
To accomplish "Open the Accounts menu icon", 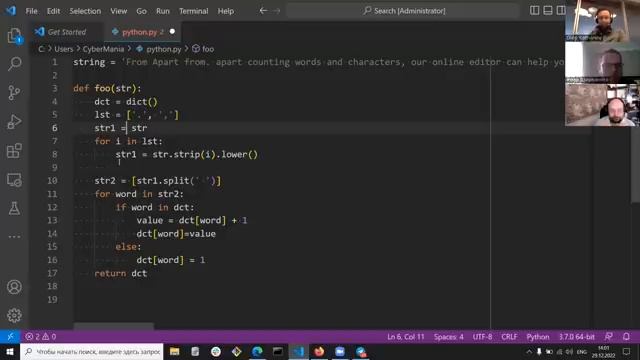I will (14, 287).
